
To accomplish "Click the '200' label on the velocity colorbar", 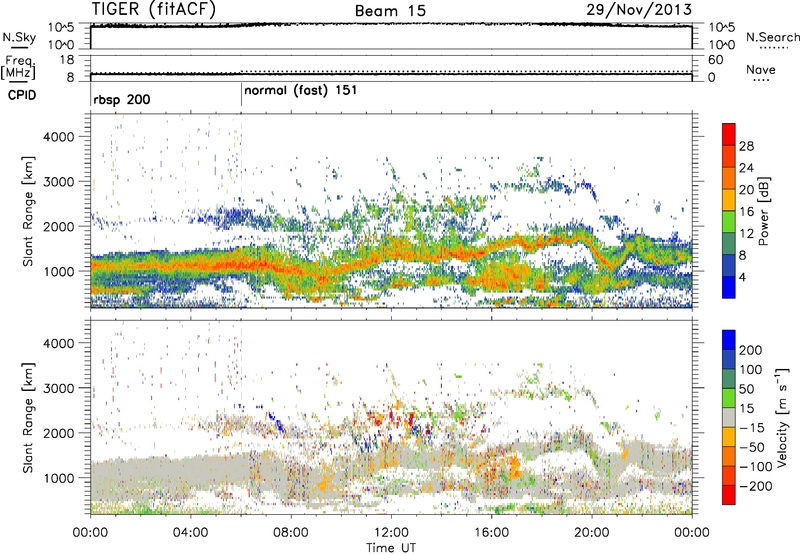I will point(751,350).
